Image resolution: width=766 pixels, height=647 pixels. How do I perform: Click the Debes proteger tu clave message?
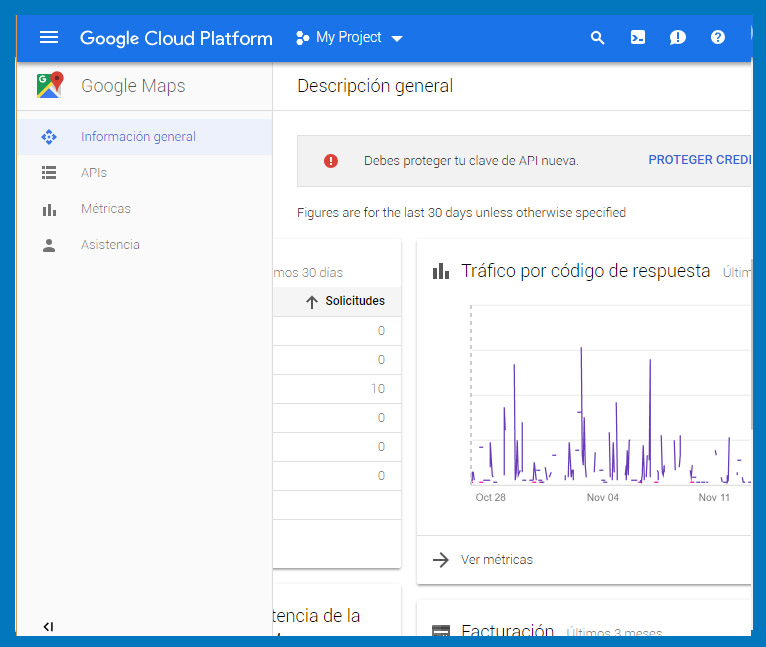click(x=471, y=161)
